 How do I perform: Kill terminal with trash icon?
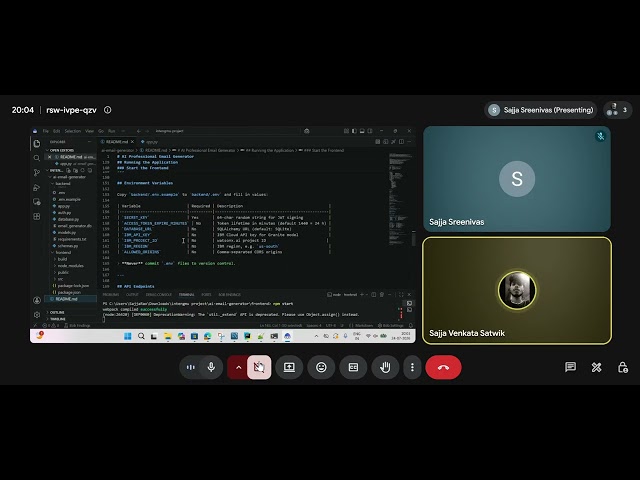pos(382,294)
